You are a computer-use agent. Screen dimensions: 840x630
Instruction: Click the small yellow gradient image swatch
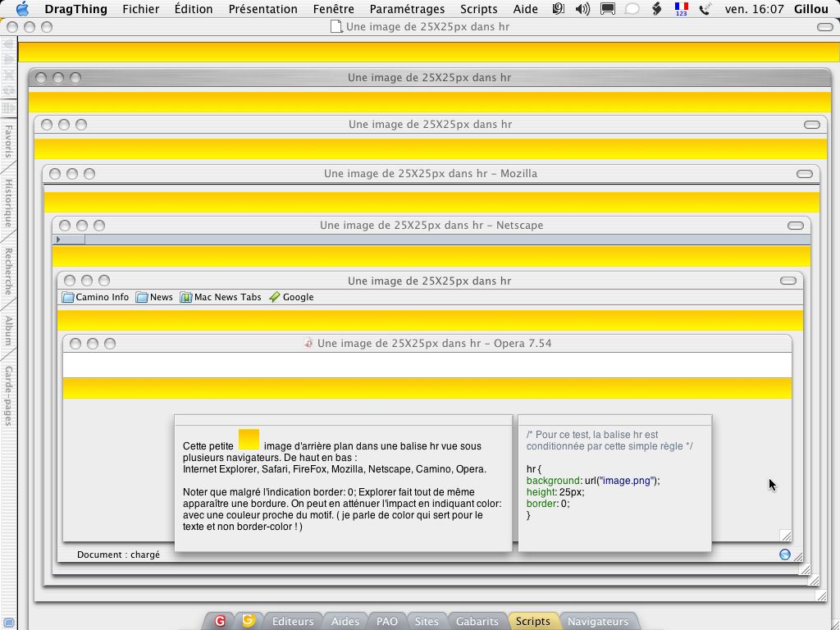click(x=249, y=439)
